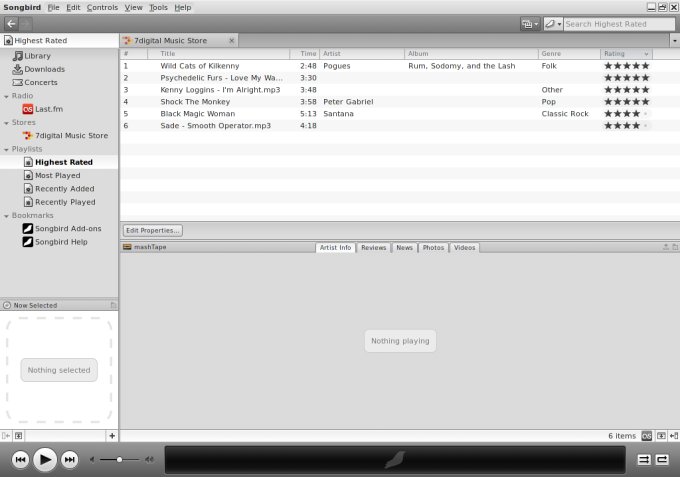The image size is (680, 477).
Task: Select the Most Played playlist
Action: coord(57,175)
